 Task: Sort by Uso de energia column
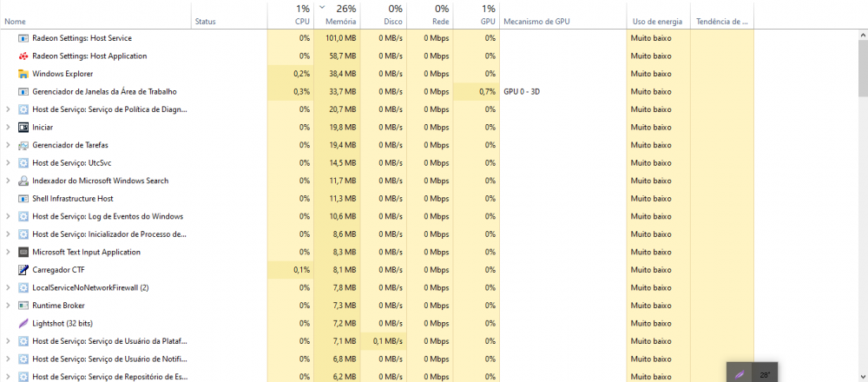657,21
